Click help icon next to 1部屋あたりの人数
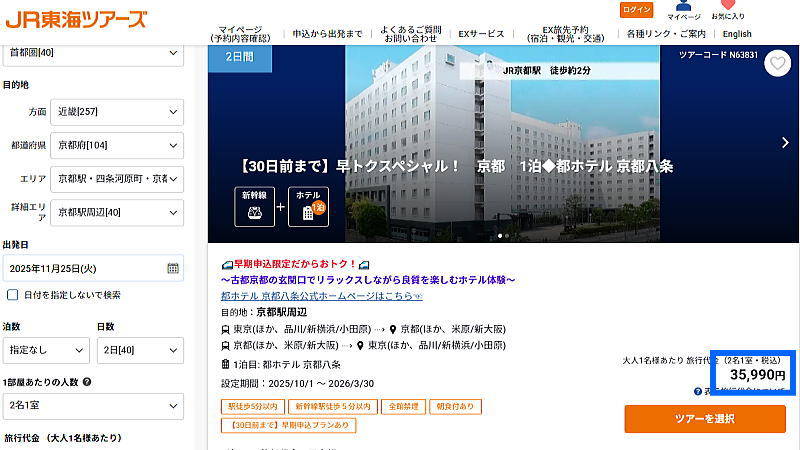This screenshot has width=800, height=450. pos(87,382)
